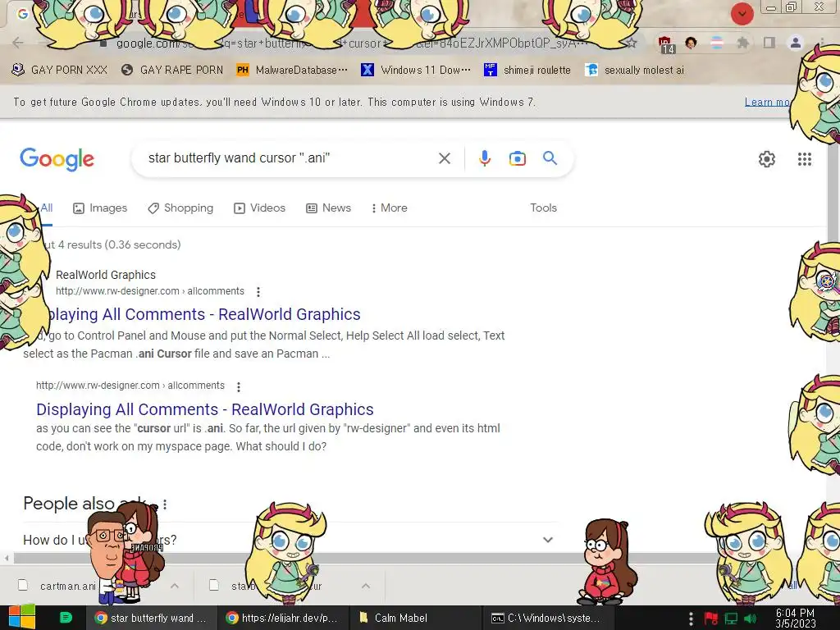
Task: Expand the cartman.ani download options chevron
Action: point(175,586)
